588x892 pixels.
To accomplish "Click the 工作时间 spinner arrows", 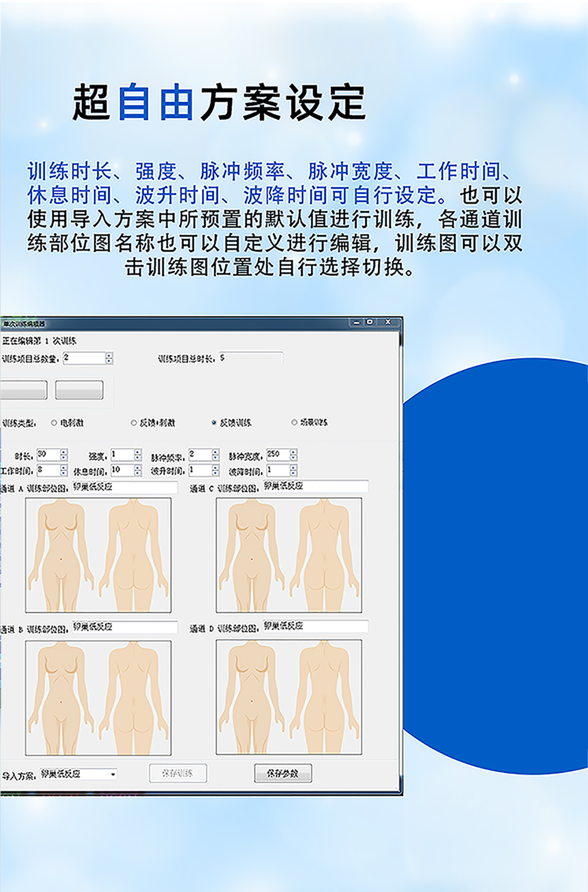I will (63, 471).
